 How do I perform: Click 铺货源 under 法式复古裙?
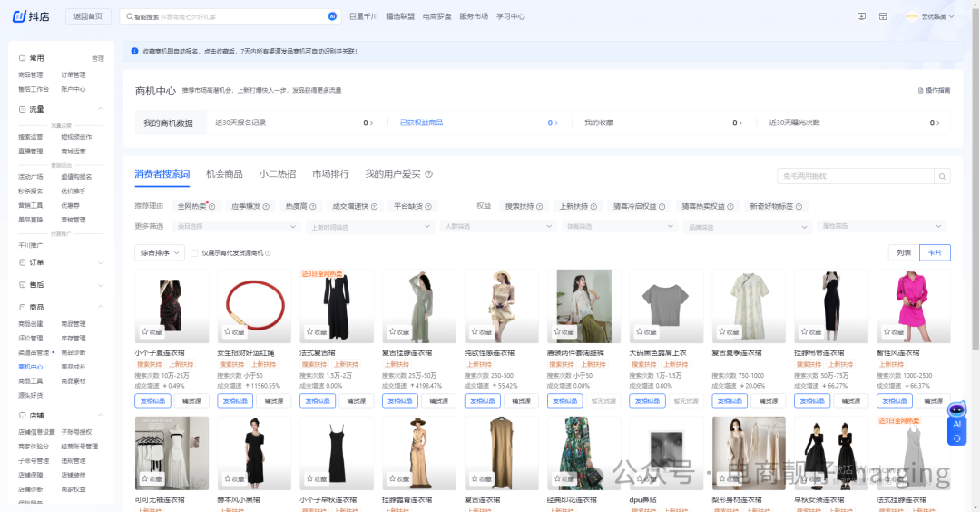pos(357,400)
